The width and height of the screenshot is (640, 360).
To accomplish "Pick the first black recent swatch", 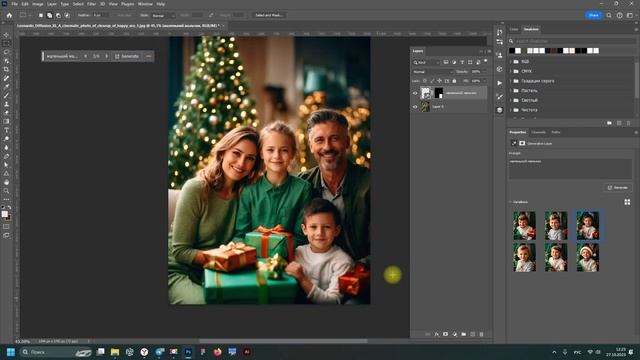I will pos(512,51).
